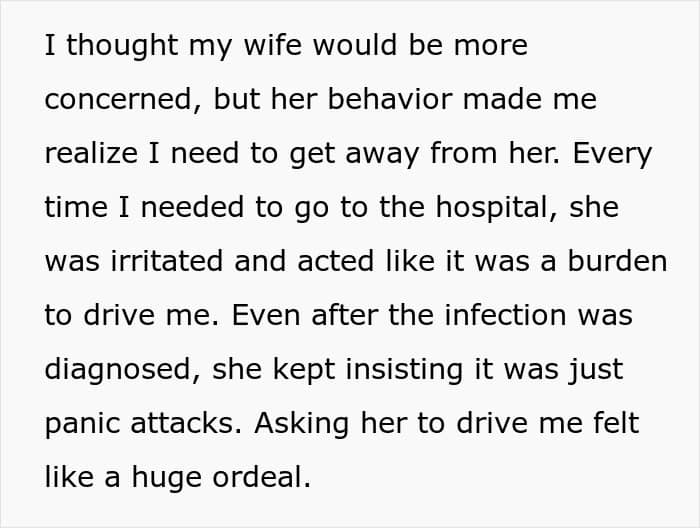Viewport: 700px width, 528px height.
Task: Click the word "huge" in last line
Action: coord(167,478)
